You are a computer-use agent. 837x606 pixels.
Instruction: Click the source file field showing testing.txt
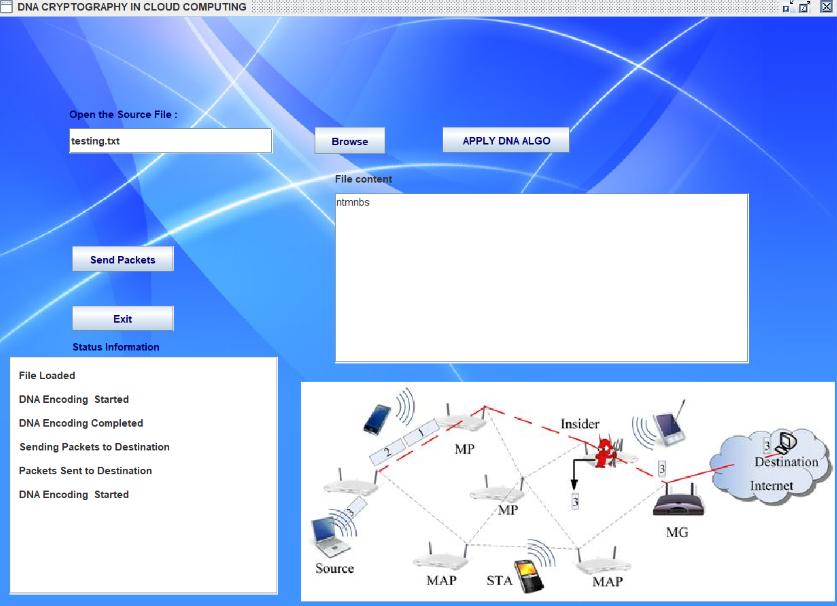point(170,141)
